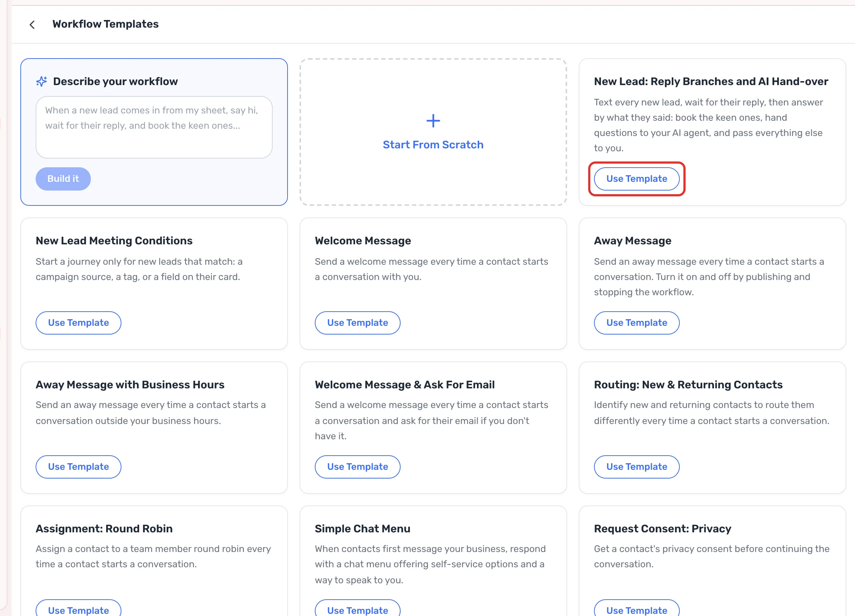Type in the describe your workflow text box

pos(154,127)
